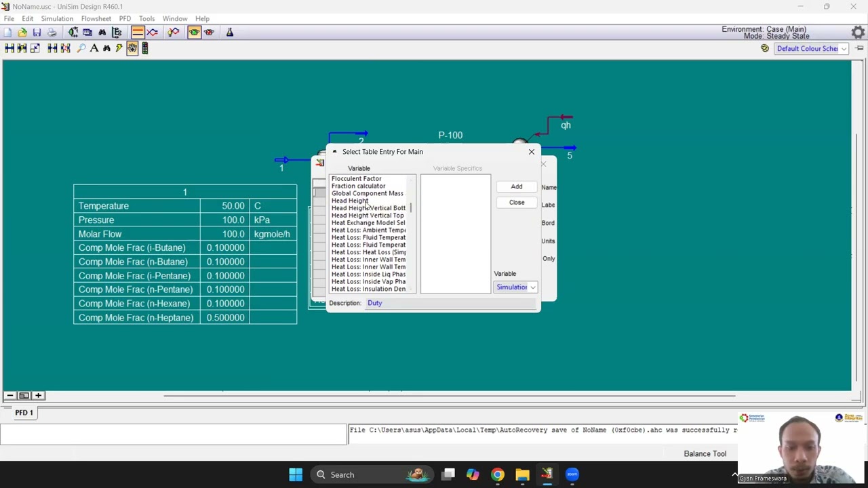Screen dimensions: 868x488
Task: Open the lightbulb Dynamics Assistant icon
Action: pyautogui.click(x=174, y=33)
